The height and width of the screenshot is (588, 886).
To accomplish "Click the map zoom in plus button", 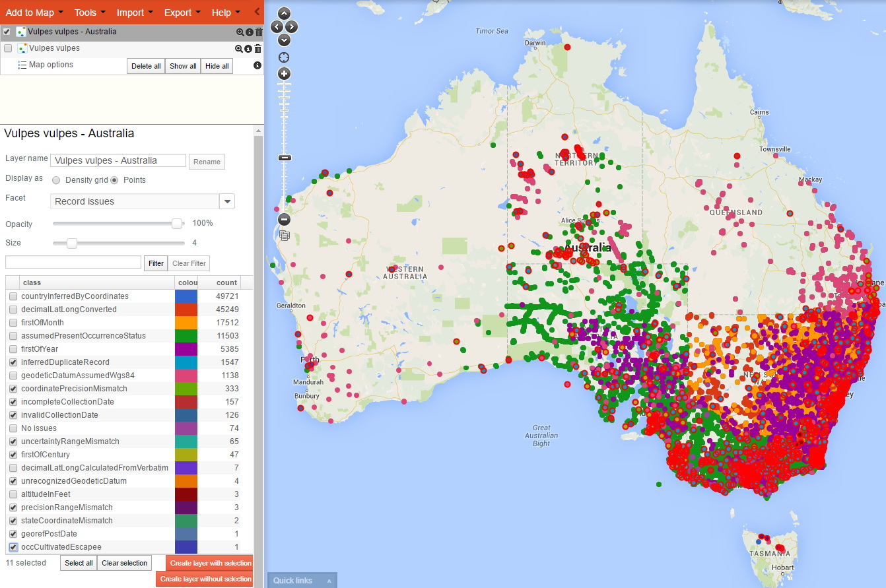I will click(284, 73).
